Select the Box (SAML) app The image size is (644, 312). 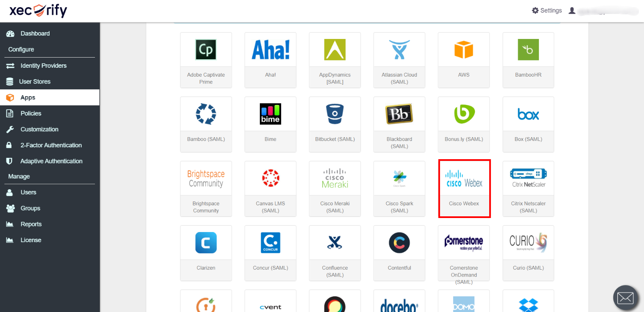click(528, 124)
